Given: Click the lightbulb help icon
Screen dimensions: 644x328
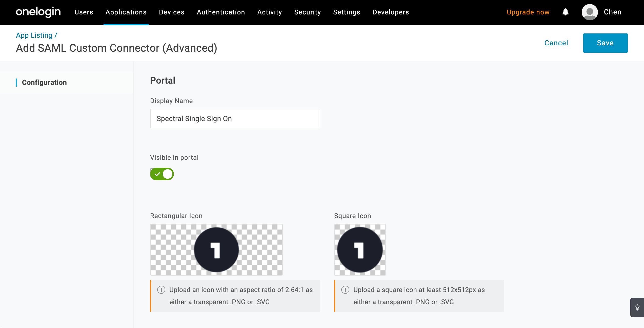Looking at the screenshot, I should pos(637,307).
